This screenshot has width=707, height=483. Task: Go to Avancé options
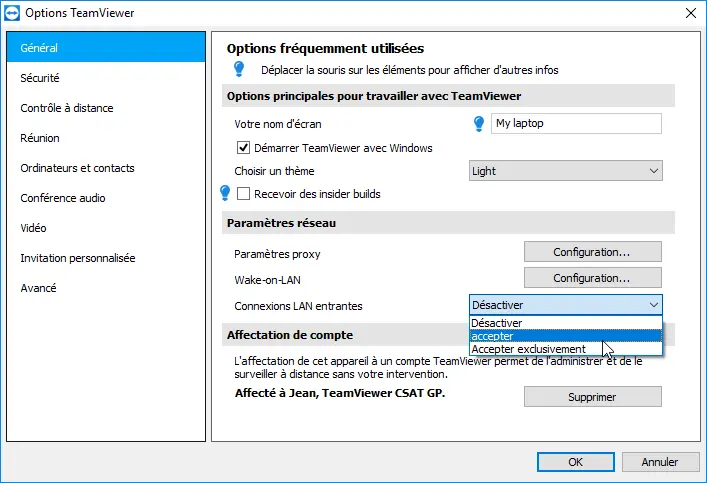106,288
